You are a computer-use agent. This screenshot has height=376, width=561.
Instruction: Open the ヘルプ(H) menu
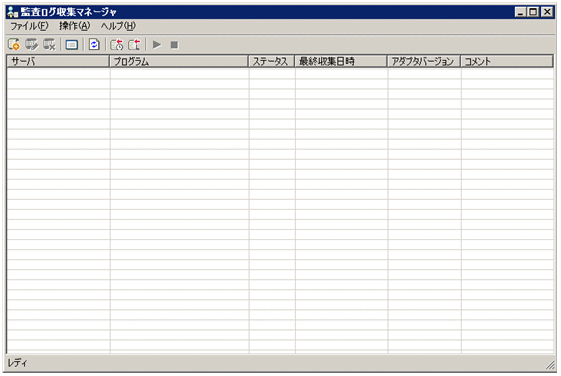(x=118, y=26)
